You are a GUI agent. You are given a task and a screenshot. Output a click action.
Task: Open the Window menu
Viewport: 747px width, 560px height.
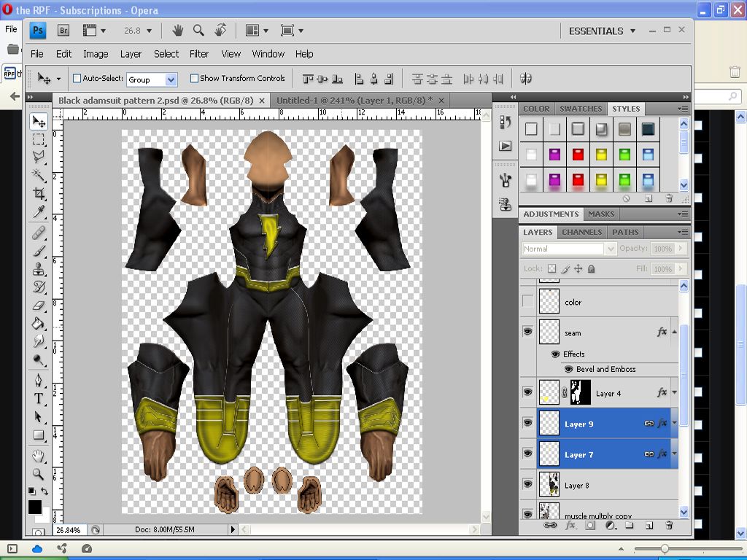click(268, 54)
